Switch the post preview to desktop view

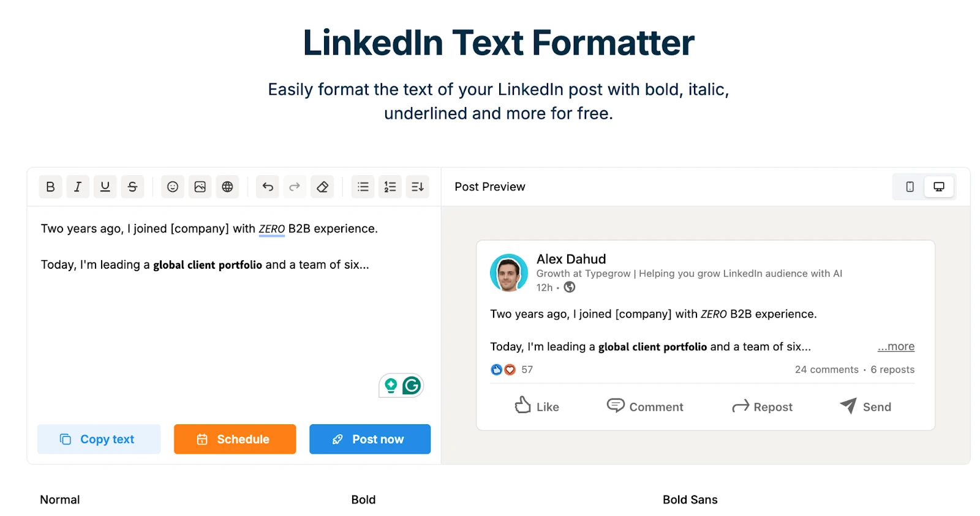938,187
